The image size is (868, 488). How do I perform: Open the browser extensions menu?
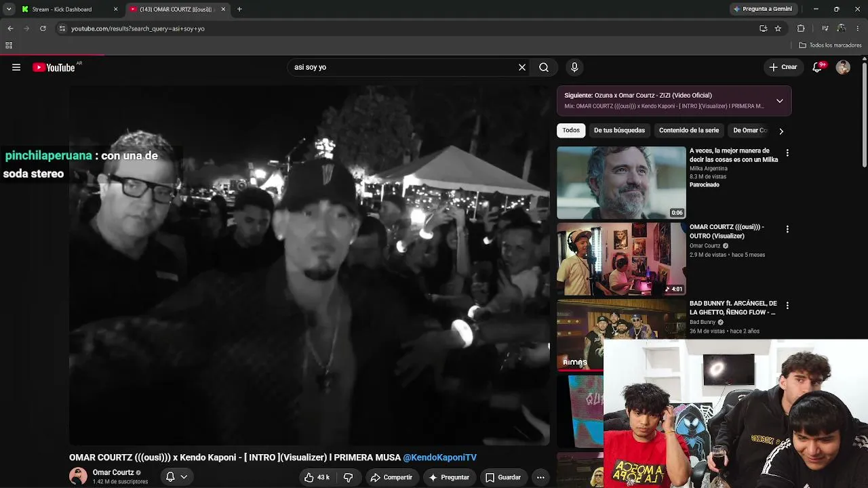[x=801, y=28]
